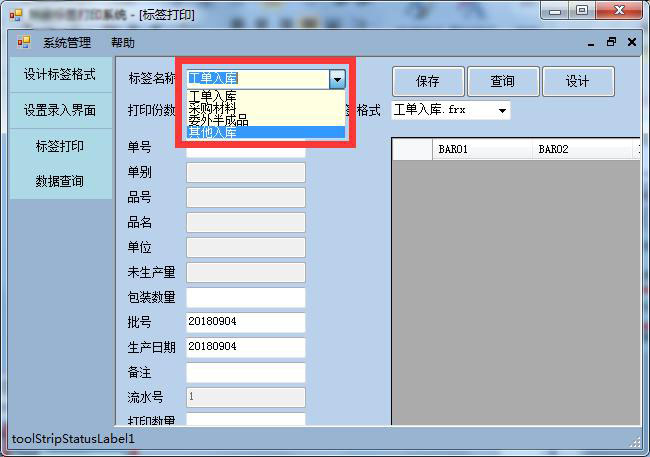This screenshot has width=650, height=457.
Task: Go to 设置录入界面 in the sidebar
Action: pos(60,110)
